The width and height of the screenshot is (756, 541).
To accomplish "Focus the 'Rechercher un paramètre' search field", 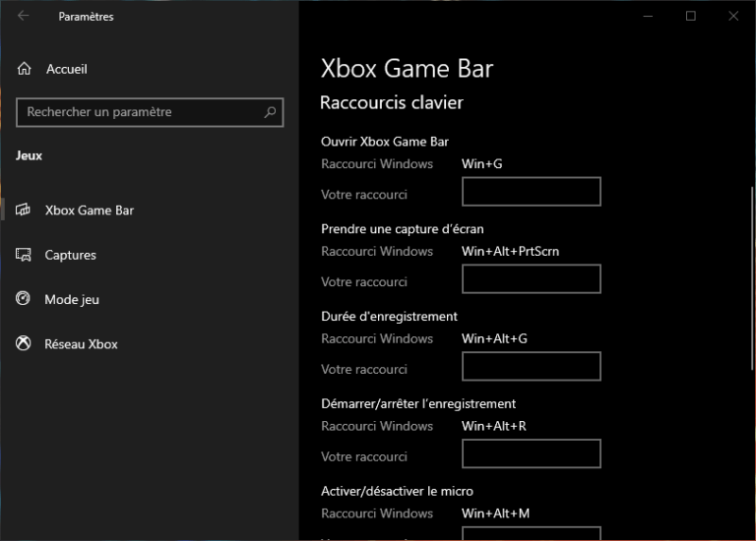I will point(138,112).
